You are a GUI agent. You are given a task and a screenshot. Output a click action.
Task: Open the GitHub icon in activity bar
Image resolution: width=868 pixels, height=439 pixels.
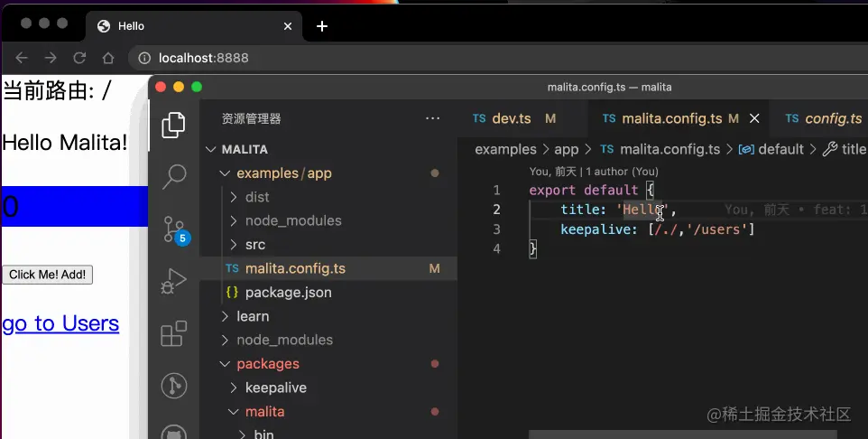tap(174, 432)
